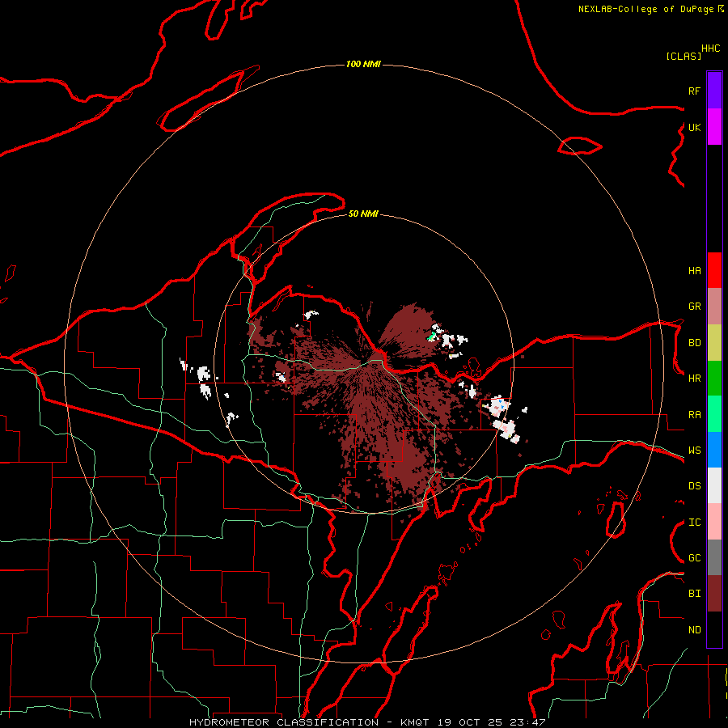Click the brown BI legend color swatch
Screen dimensions: 728x728
tap(714, 594)
